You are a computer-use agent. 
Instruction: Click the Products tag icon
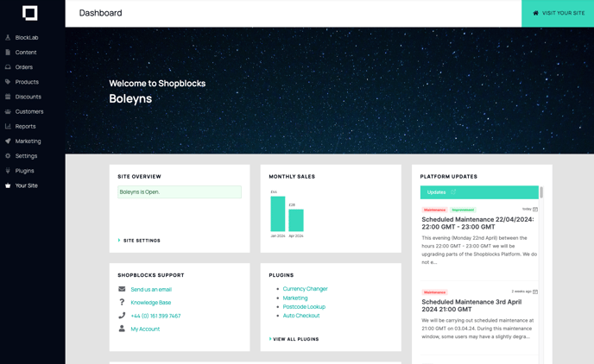click(x=8, y=82)
